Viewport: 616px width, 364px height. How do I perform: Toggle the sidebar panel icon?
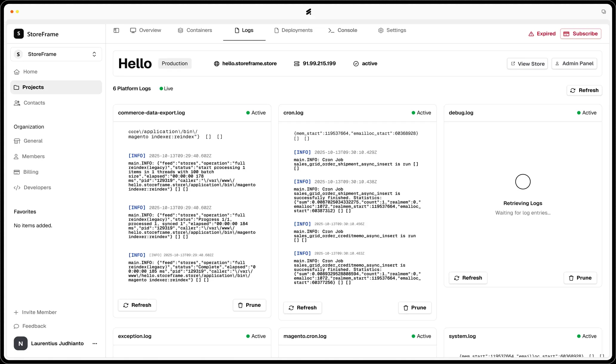[116, 30]
